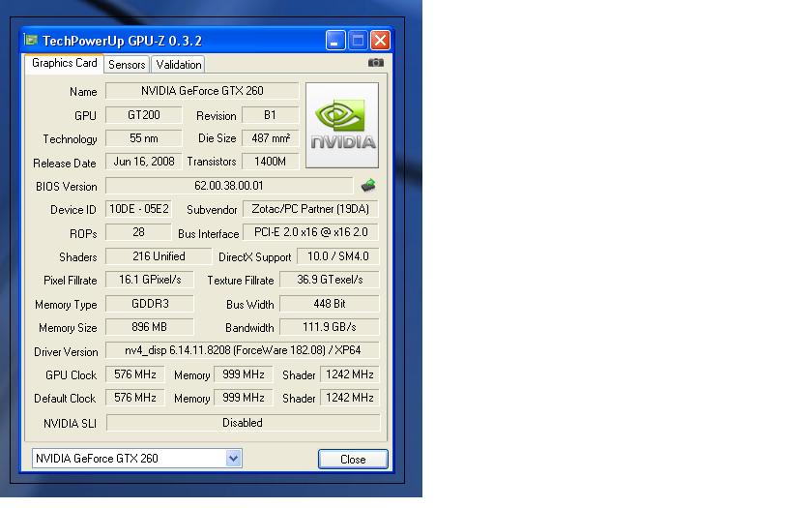Click the Default Clock row Memory 999 MHz
The height and width of the screenshot is (508, 812).
243,398
